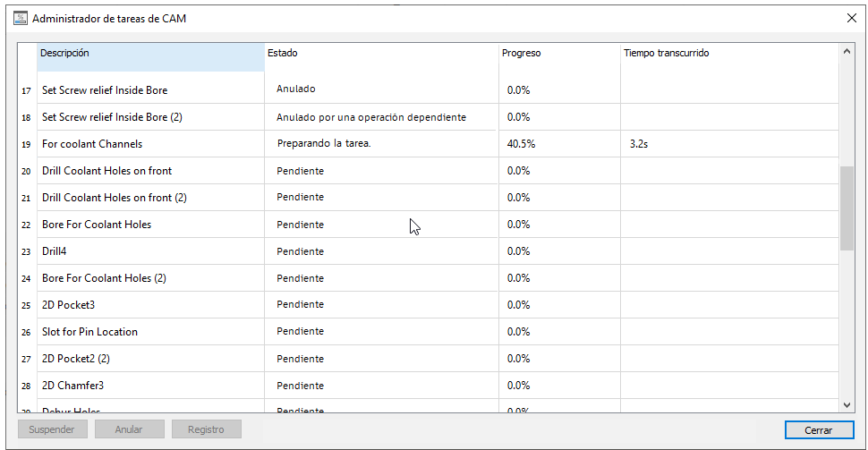Select the Drill4 task row
Image resolution: width=868 pixels, height=450 pixels.
coord(55,251)
